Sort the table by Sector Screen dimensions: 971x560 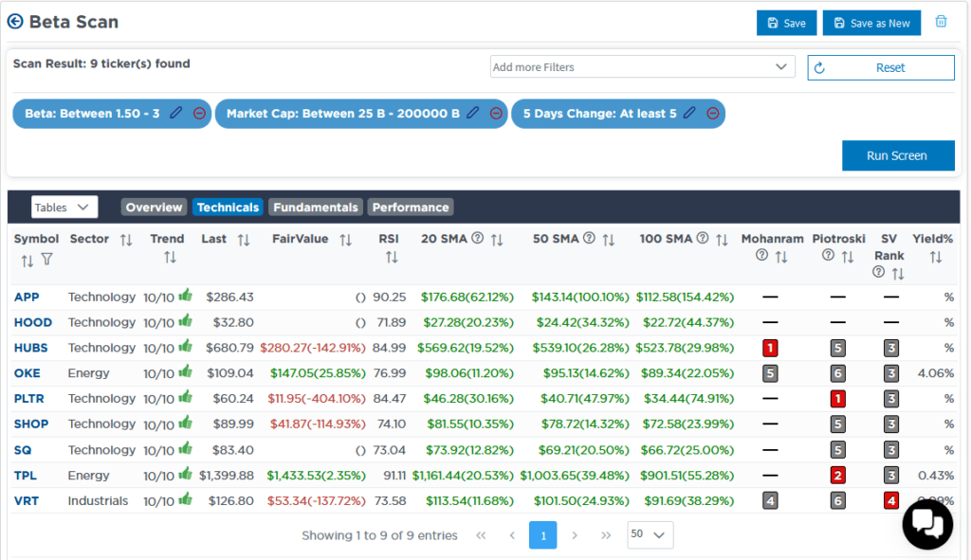[x=126, y=240]
